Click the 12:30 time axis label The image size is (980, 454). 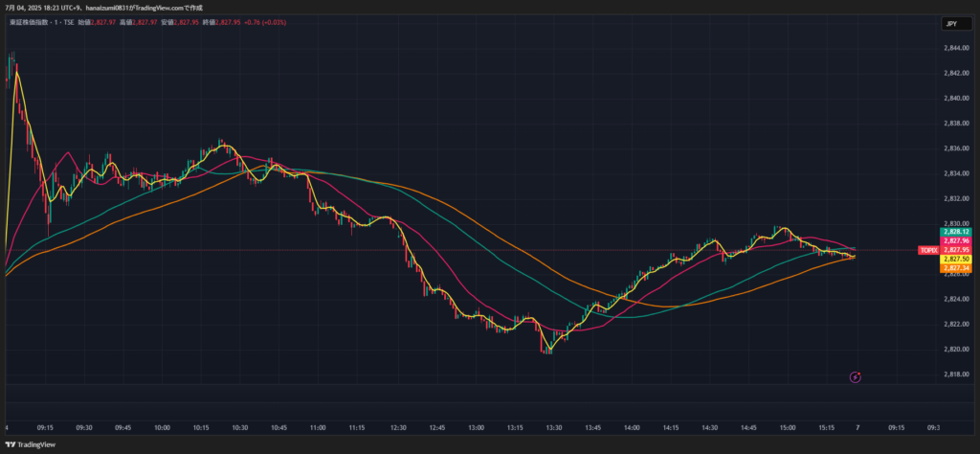click(398, 428)
